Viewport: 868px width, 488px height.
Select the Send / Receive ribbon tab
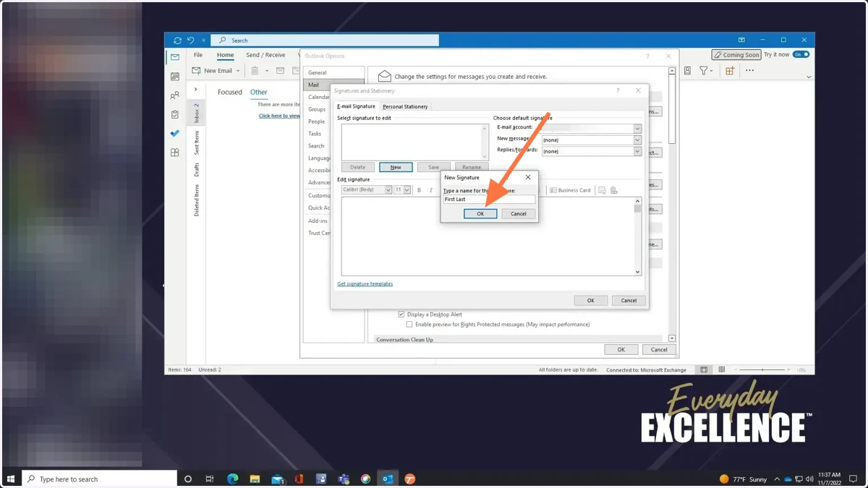click(265, 55)
